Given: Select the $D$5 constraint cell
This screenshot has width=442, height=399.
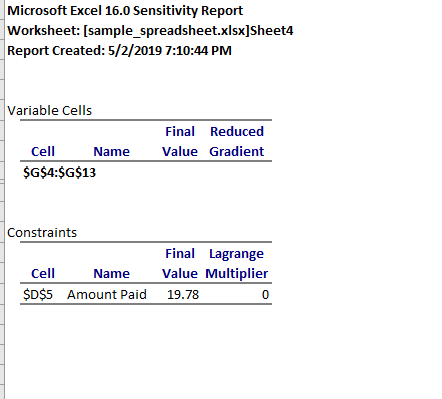Looking at the screenshot, I should click(x=38, y=295).
